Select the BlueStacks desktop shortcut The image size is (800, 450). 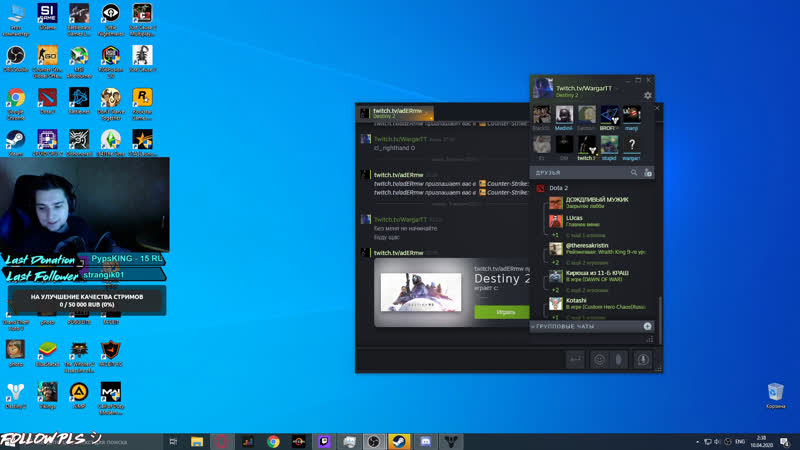click(x=47, y=354)
